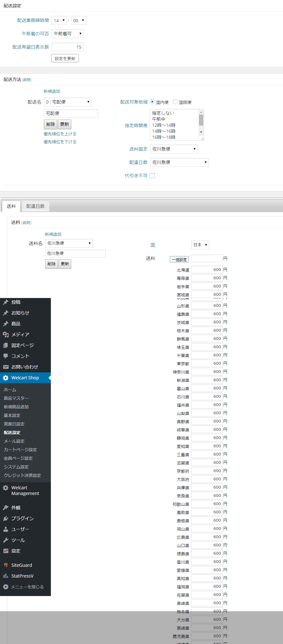
Task: Click the 投稿 pushpin icon in sidebar
Action: point(6,302)
